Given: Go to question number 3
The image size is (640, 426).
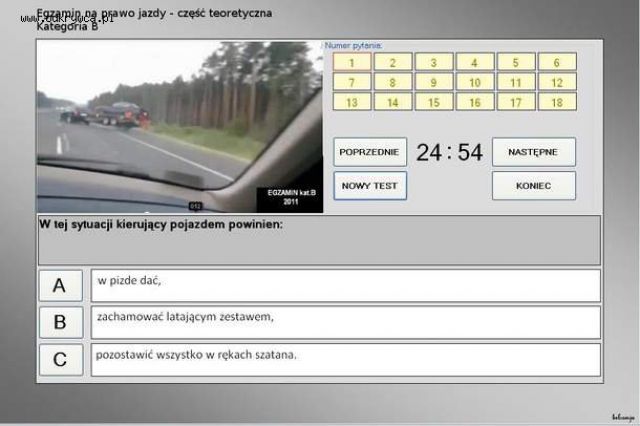Looking at the screenshot, I should 434,62.
